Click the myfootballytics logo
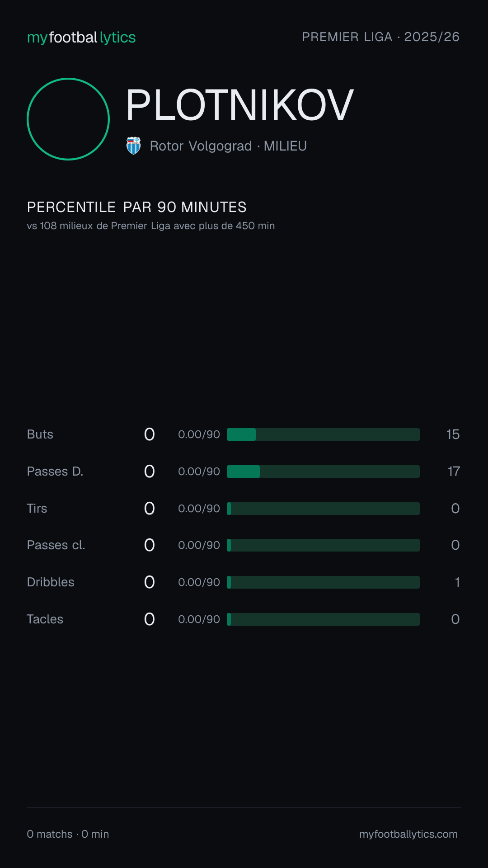Viewport: 488px width, 868px height. coord(81,38)
